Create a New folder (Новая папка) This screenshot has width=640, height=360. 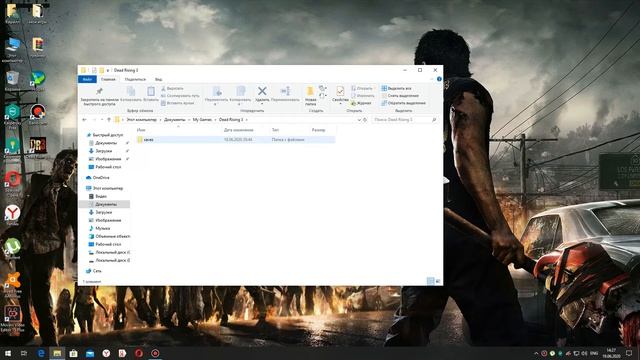click(x=310, y=96)
